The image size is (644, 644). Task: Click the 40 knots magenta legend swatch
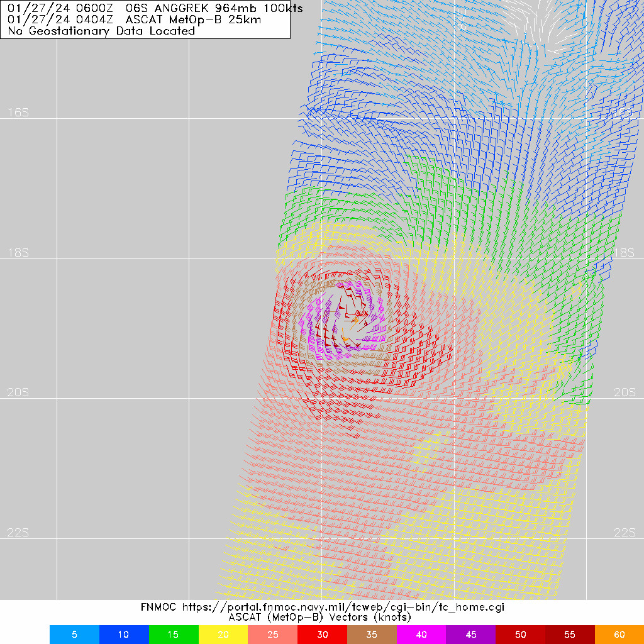pyautogui.click(x=421, y=635)
